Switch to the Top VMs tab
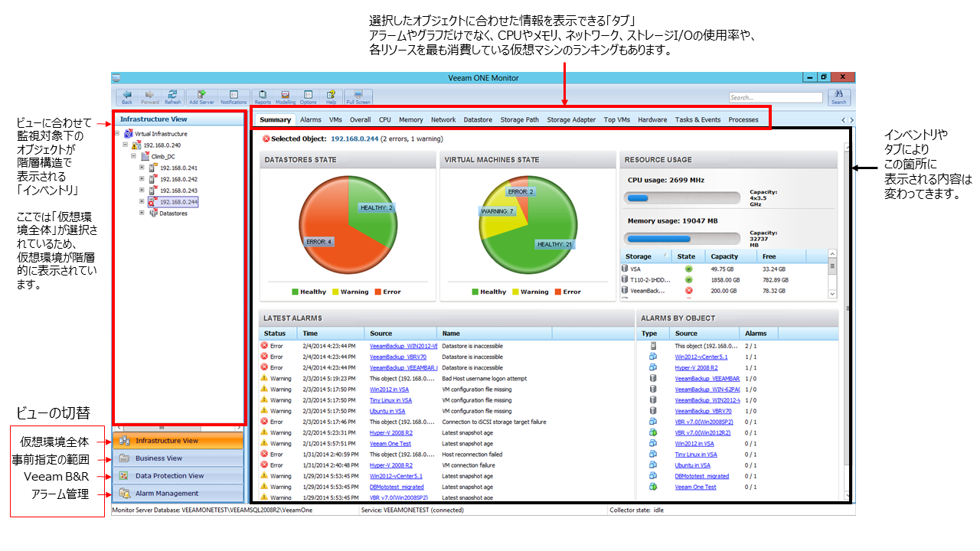 click(x=617, y=120)
